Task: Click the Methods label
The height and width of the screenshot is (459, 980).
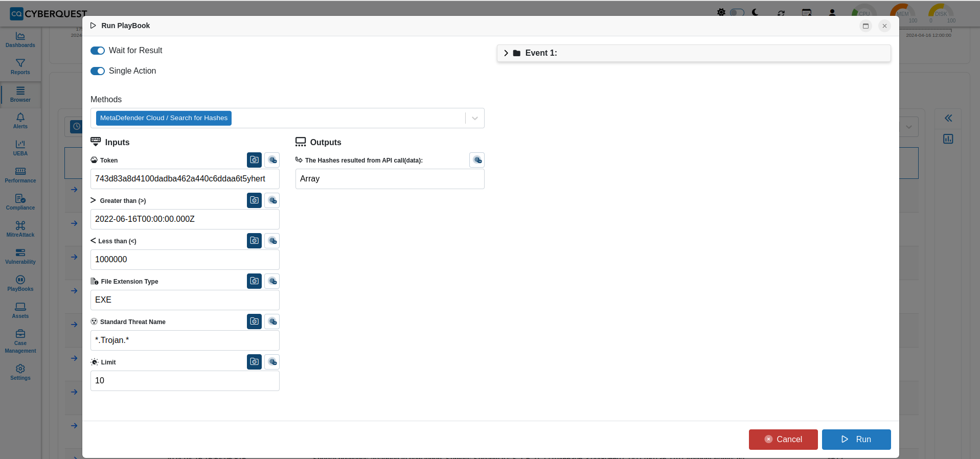Action: (106, 100)
